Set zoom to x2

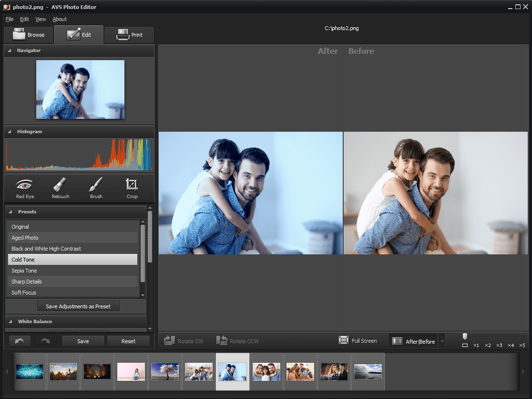click(488, 346)
